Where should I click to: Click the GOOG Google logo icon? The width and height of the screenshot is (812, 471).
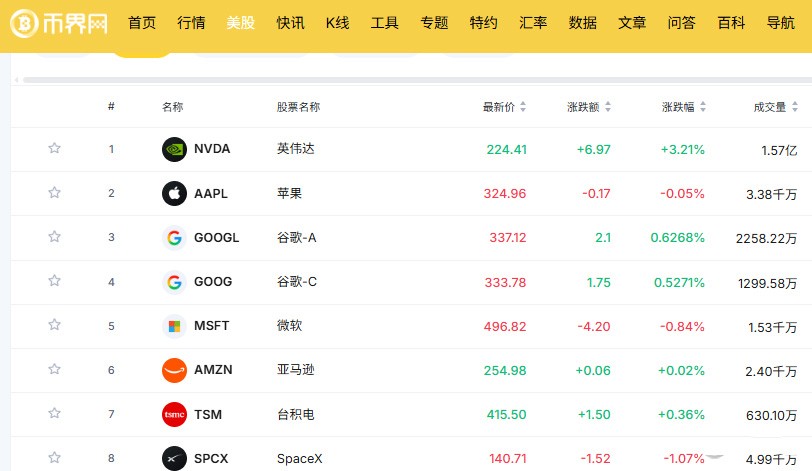175,282
